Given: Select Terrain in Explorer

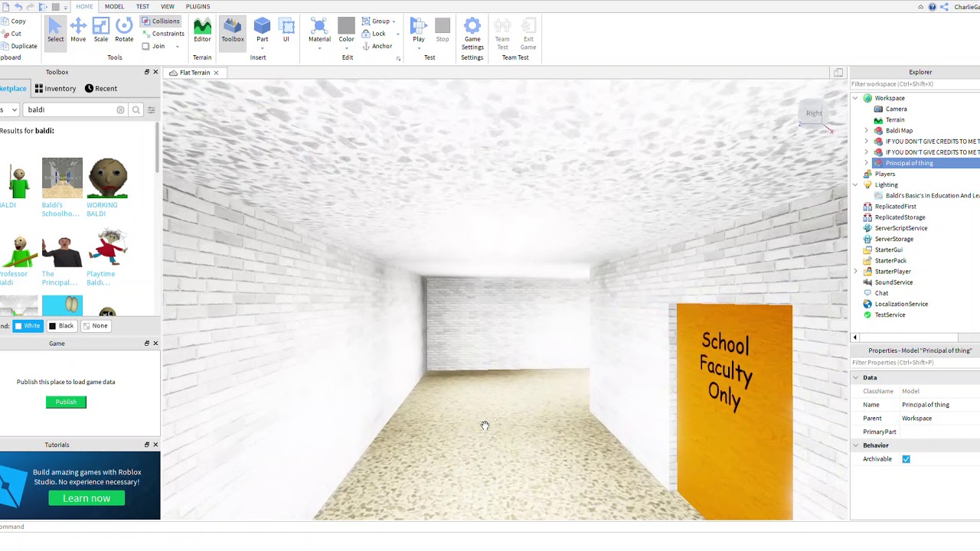Looking at the screenshot, I should pos(895,119).
